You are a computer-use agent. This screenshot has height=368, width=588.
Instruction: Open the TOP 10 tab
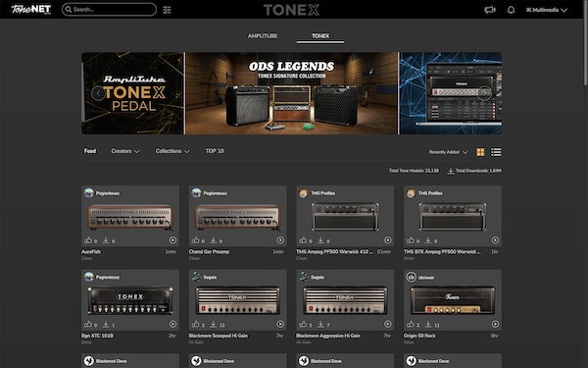(x=215, y=151)
